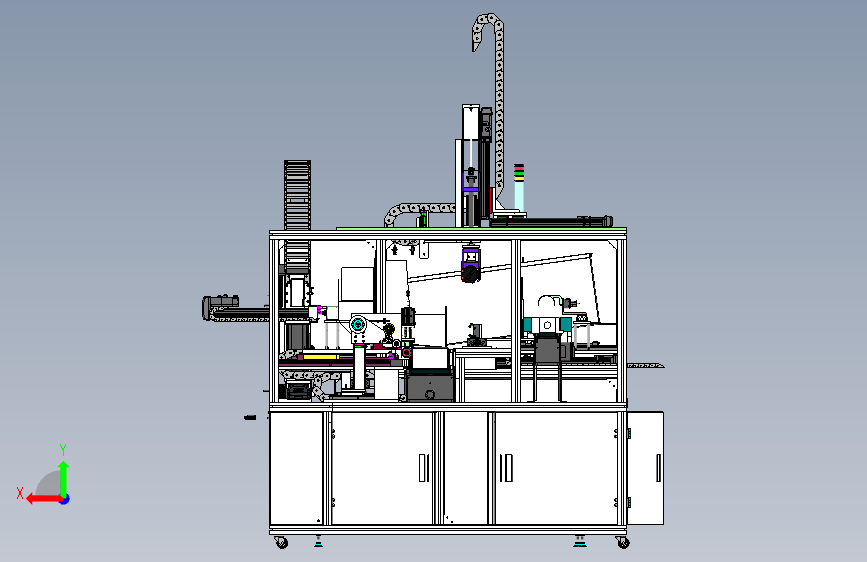
Task: Select the stack signal light tower on the machine
Action: tap(519, 187)
